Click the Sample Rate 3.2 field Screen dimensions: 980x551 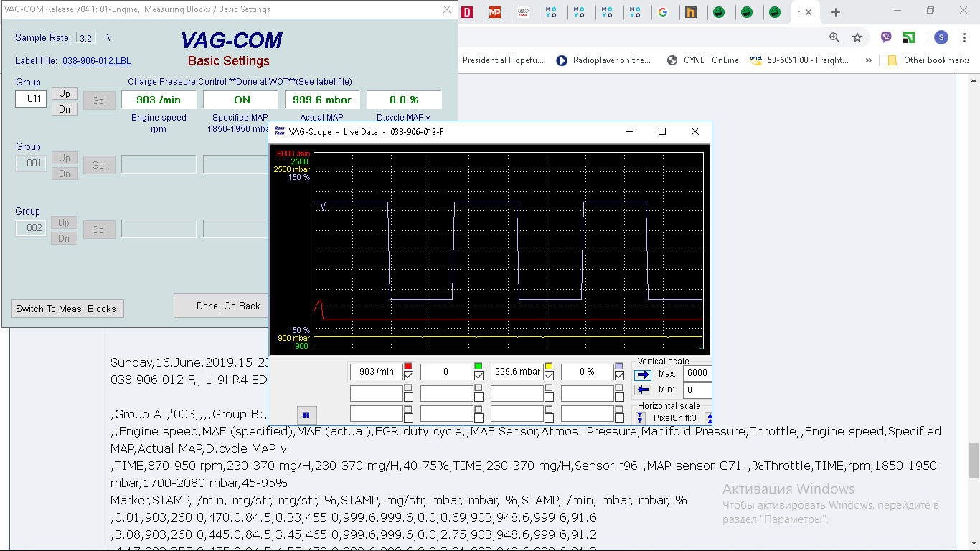86,38
